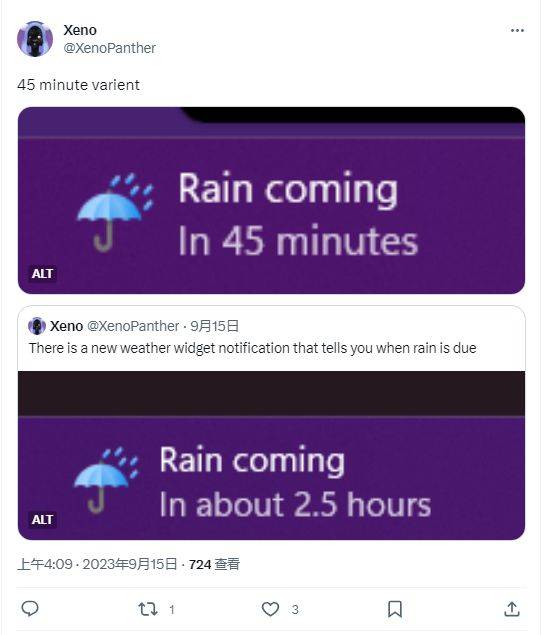Show ALT text on the 45 minutes image
This screenshot has width=543, height=635.
click(43, 274)
